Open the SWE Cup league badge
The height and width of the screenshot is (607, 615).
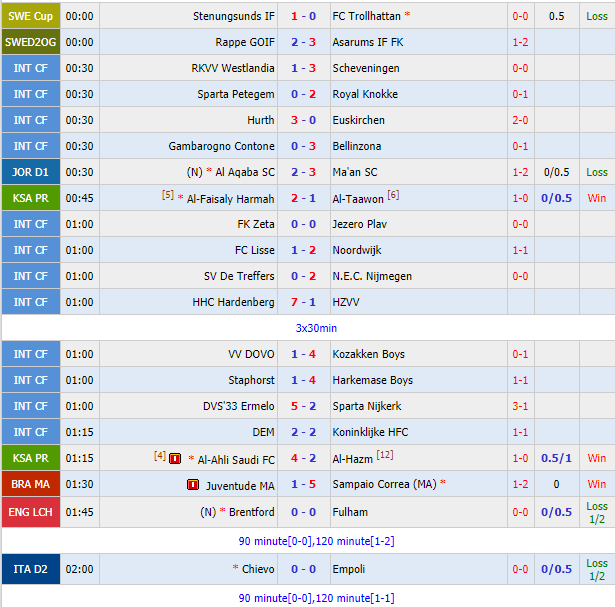31,16
